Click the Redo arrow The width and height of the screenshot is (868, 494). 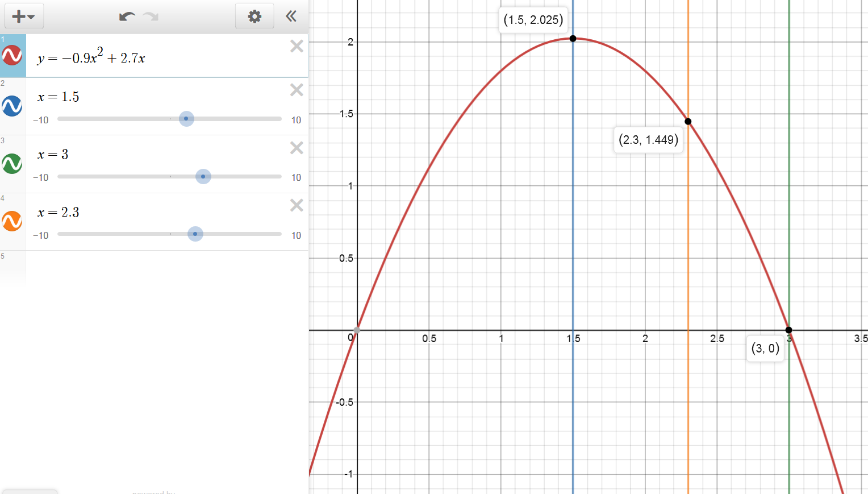(151, 16)
